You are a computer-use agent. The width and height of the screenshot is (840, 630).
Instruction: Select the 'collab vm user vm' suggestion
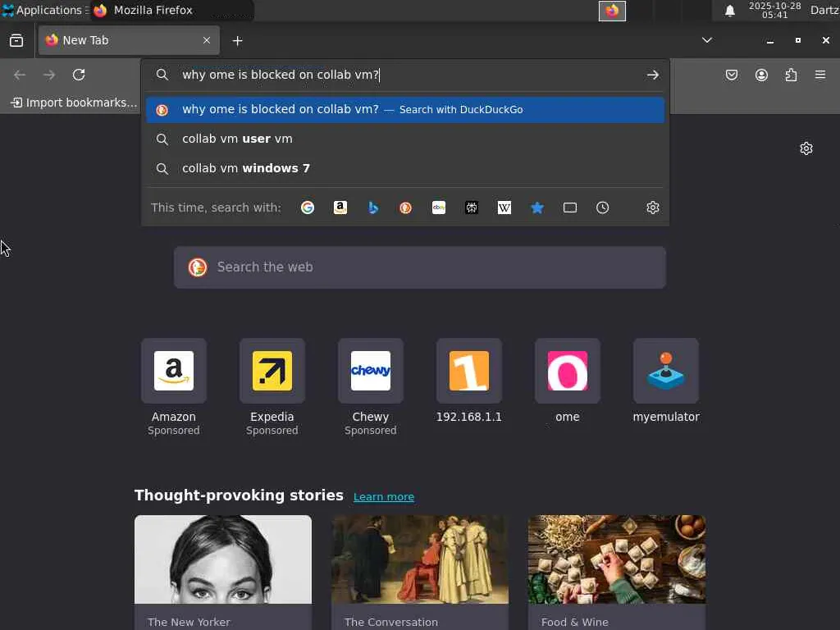(407, 139)
